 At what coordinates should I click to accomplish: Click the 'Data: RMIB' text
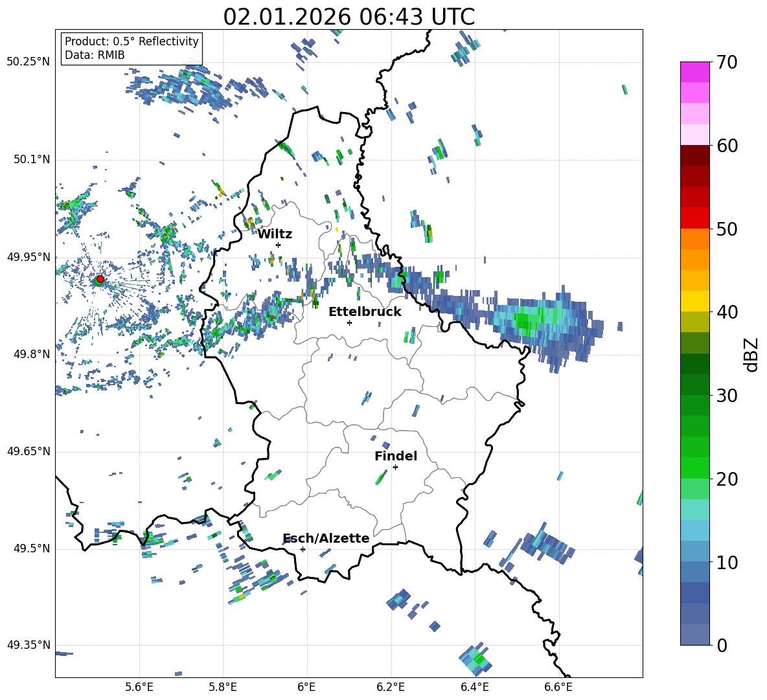(x=95, y=55)
